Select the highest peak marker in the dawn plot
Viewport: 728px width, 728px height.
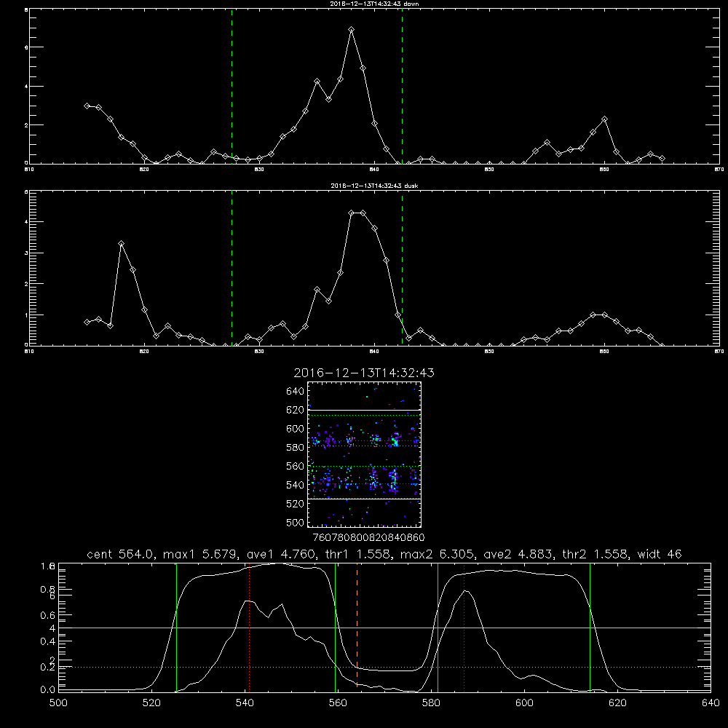[352, 30]
